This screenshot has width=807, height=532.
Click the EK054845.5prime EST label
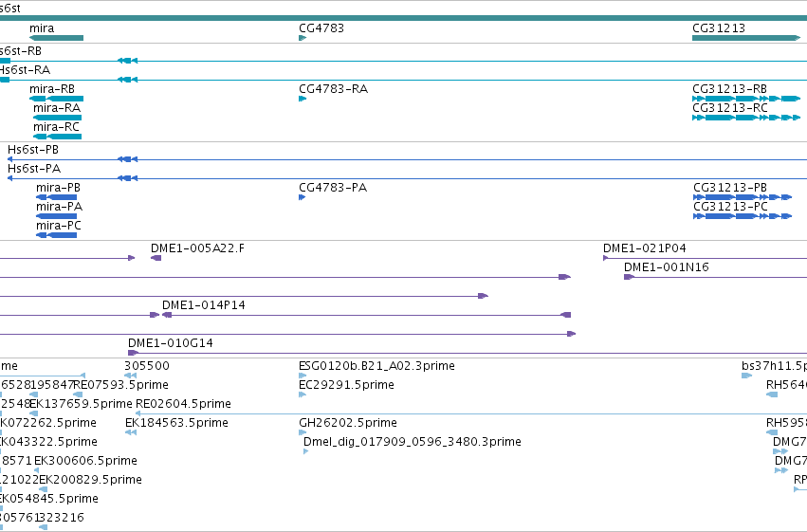(49, 499)
